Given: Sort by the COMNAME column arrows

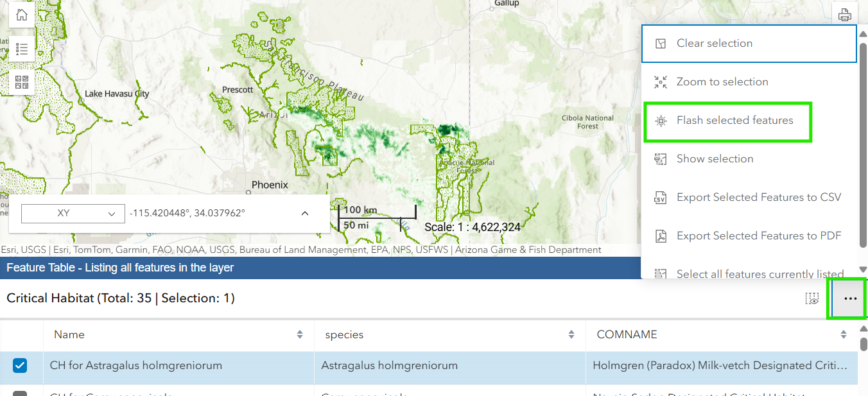Looking at the screenshot, I should (844, 334).
